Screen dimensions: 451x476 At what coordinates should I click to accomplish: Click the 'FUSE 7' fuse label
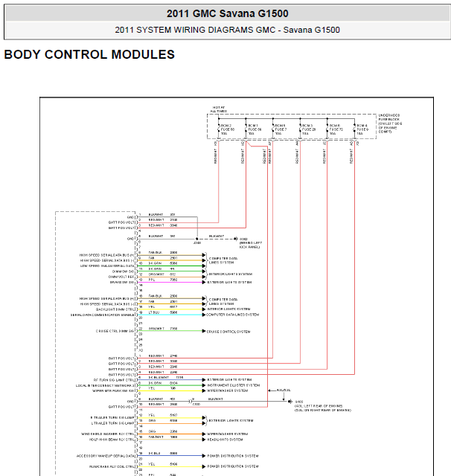[x=281, y=129]
